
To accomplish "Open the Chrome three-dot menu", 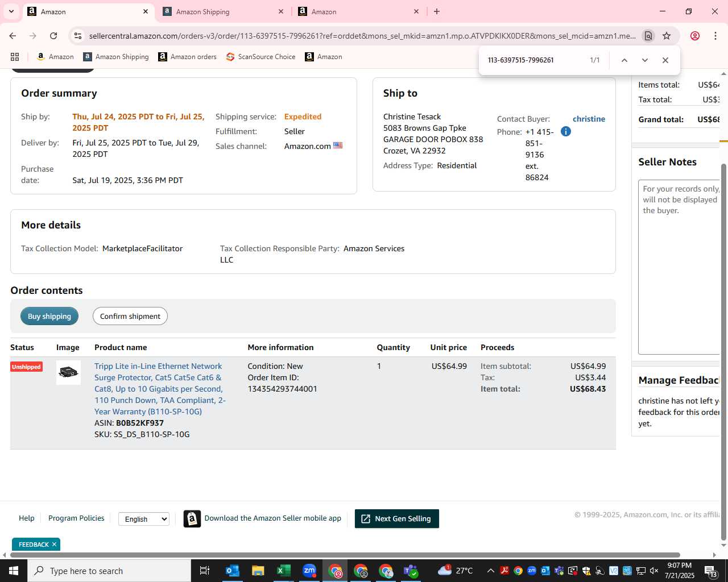I will (715, 36).
